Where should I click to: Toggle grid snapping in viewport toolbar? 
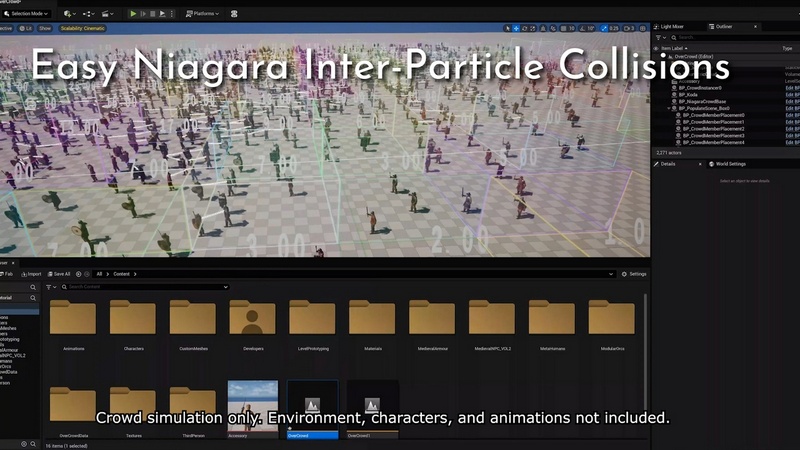click(563, 28)
